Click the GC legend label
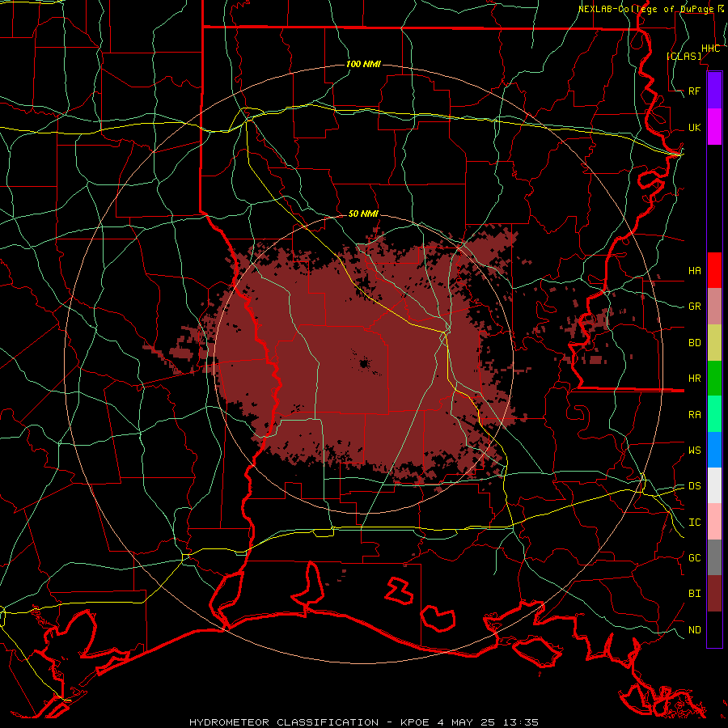The height and width of the screenshot is (728, 728). point(695,558)
